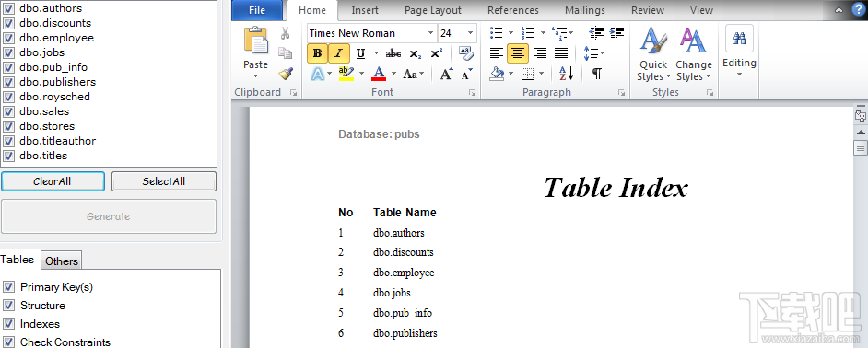Open Font dialog launcher
The image size is (868, 348).
472,94
